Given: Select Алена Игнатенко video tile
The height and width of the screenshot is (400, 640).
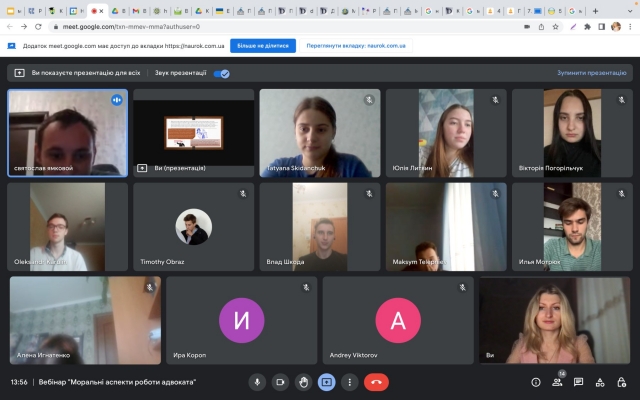Looking at the screenshot, I should pos(85,320).
